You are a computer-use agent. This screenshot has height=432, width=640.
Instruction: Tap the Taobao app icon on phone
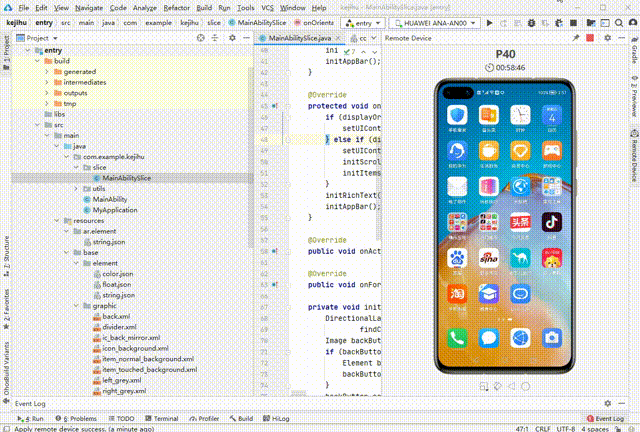tap(457, 295)
